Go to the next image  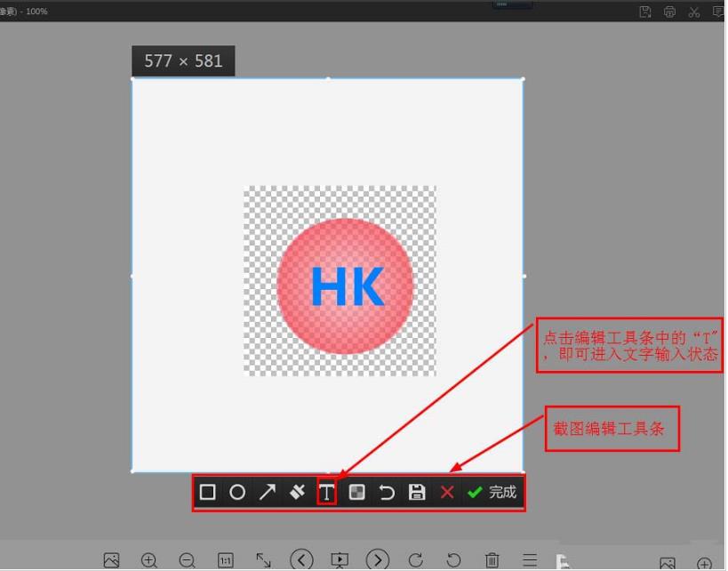[378, 559]
